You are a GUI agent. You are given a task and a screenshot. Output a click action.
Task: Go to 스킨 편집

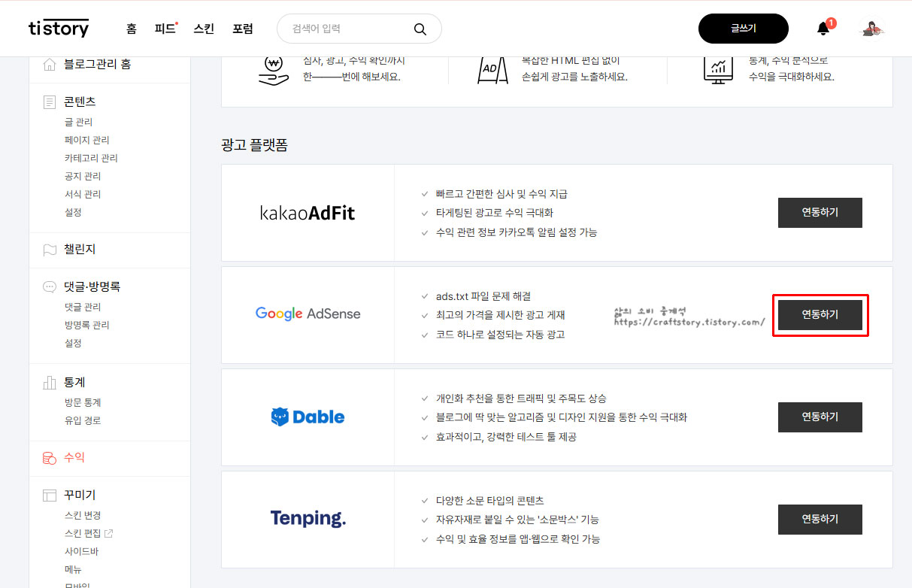tap(83, 533)
